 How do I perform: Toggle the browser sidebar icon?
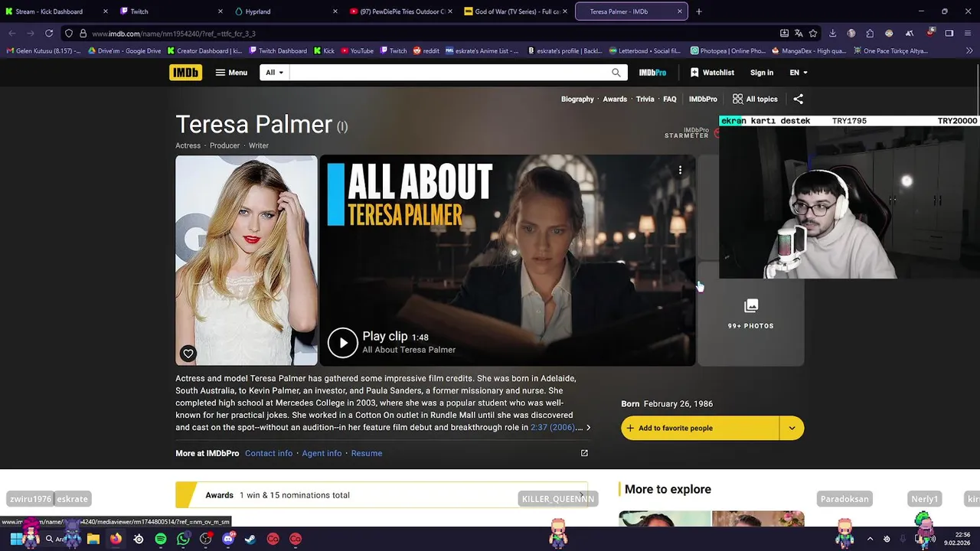949,34
